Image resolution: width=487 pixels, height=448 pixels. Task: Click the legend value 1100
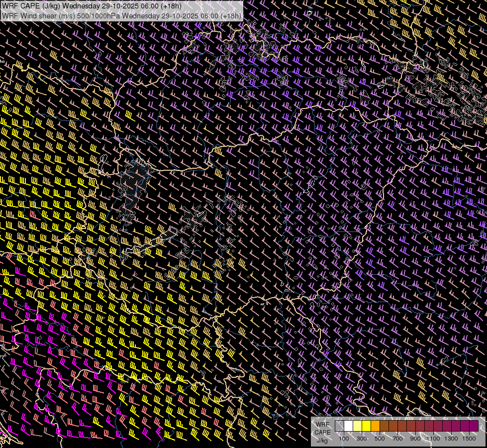(x=433, y=439)
